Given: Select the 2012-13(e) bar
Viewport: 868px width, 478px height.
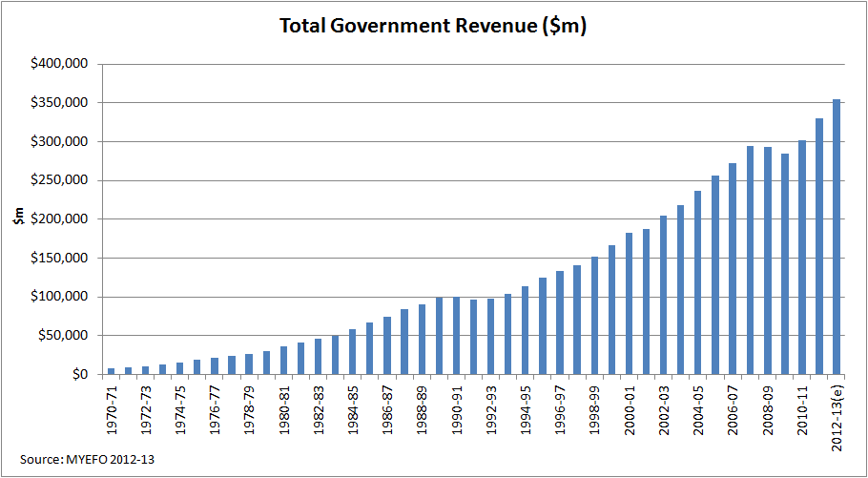Looking at the screenshot, I should click(836, 237).
